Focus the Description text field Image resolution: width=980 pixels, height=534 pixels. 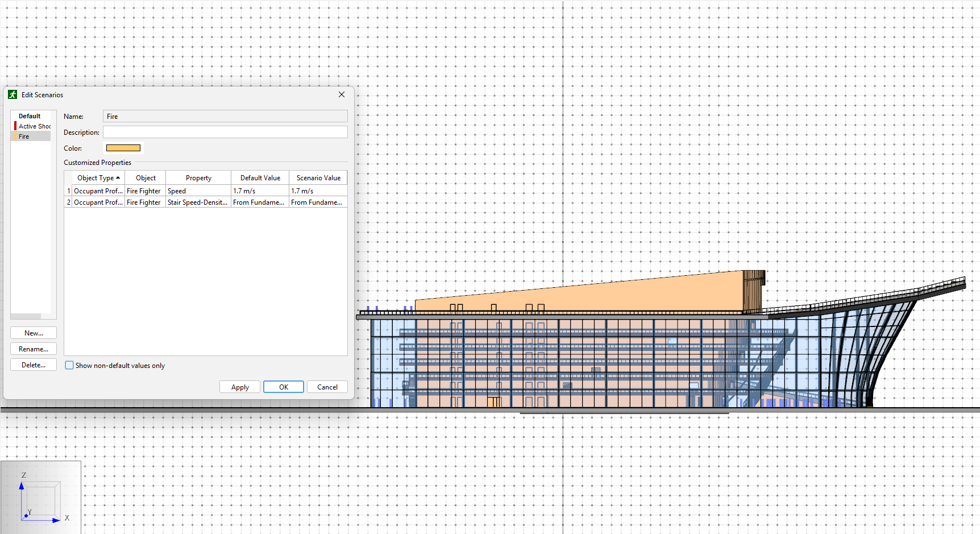coord(225,133)
